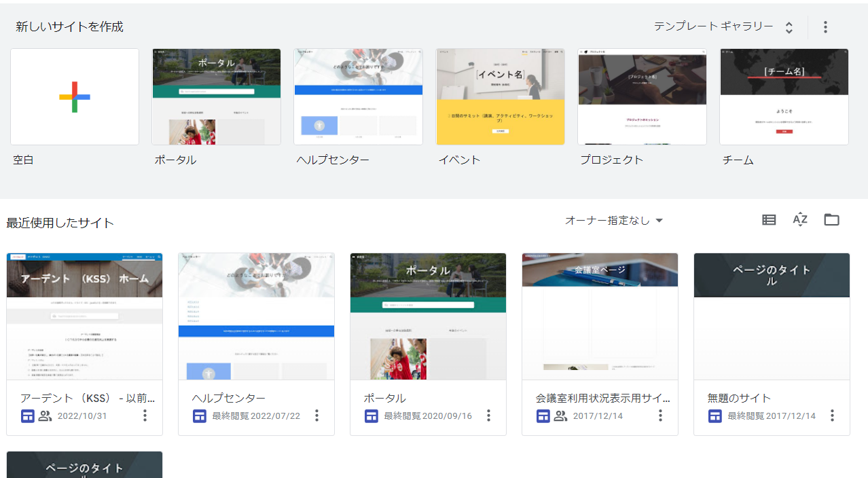Switch to list view layout icon
The height and width of the screenshot is (478, 868).
tap(769, 220)
